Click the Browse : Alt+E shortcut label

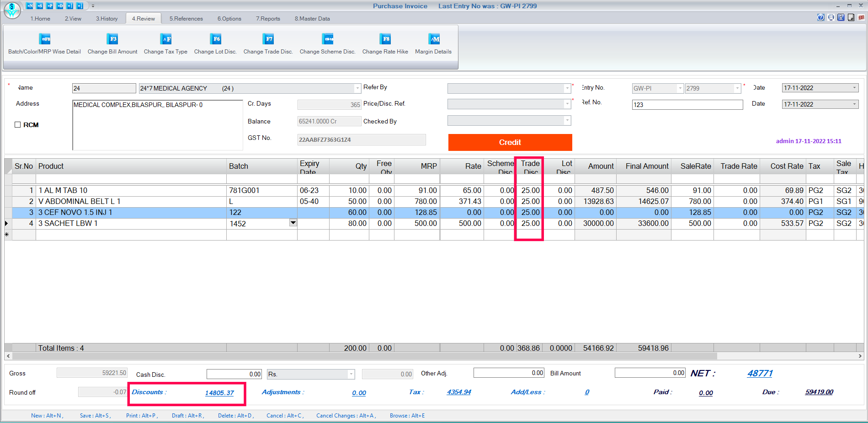[x=407, y=416]
